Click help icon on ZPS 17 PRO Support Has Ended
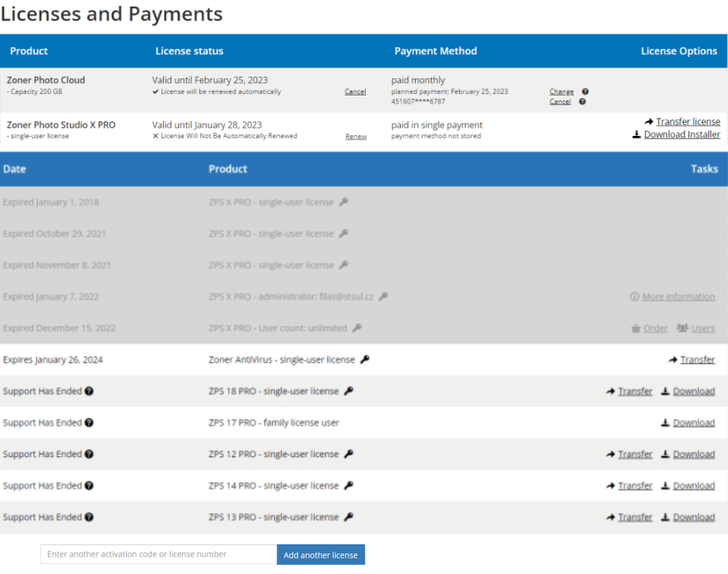728x574 pixels. coord(89,422)
